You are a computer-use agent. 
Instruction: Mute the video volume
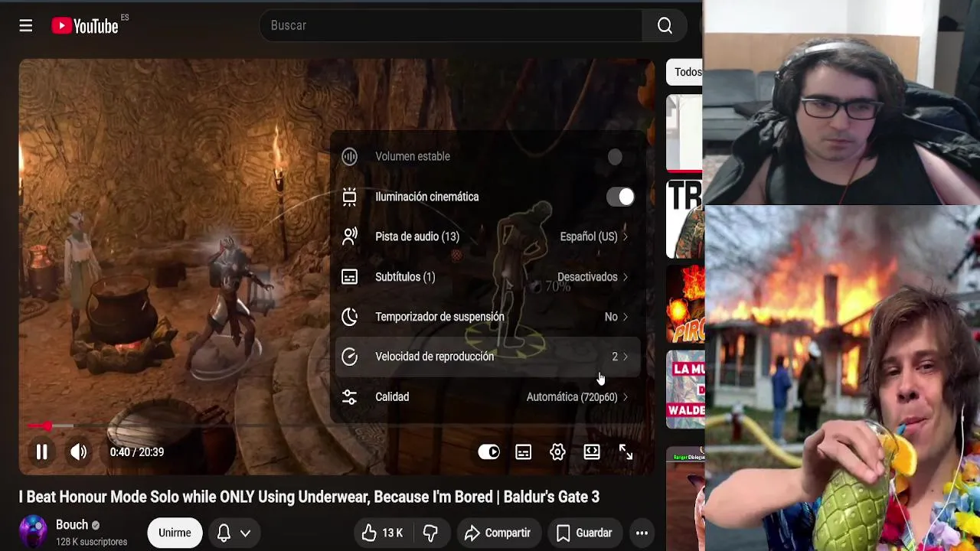coord(79,452)
